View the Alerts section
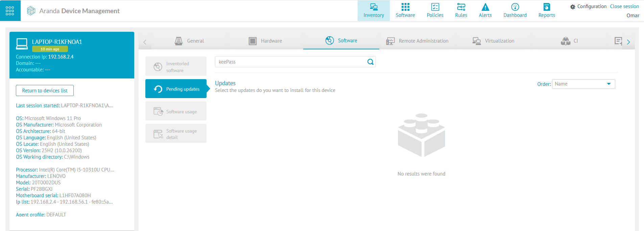 485,11
